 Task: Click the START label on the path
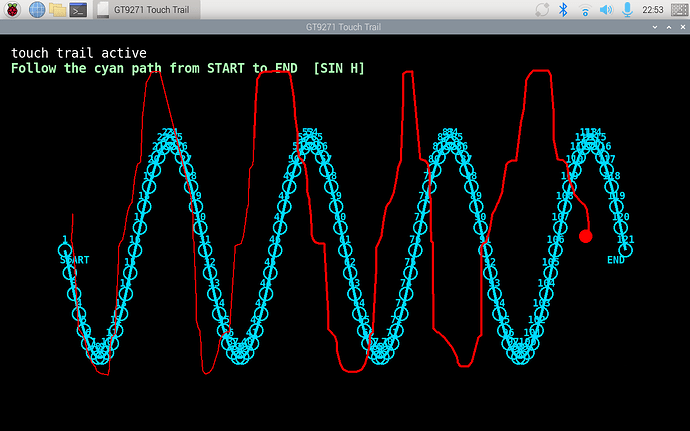[74, 260]
